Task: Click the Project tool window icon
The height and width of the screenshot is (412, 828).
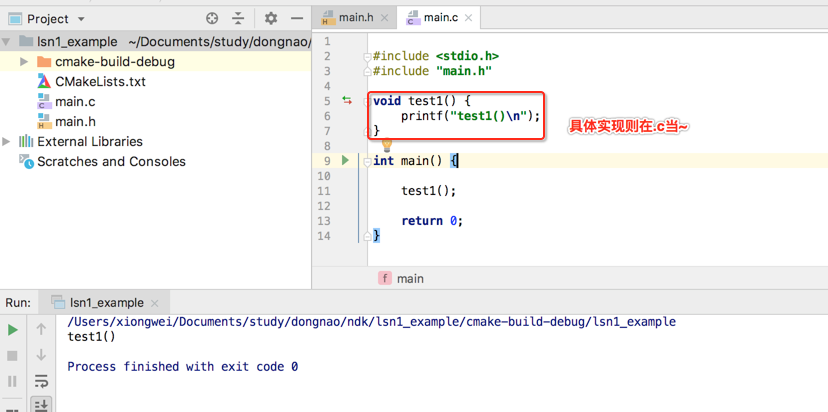Action: 15,19
